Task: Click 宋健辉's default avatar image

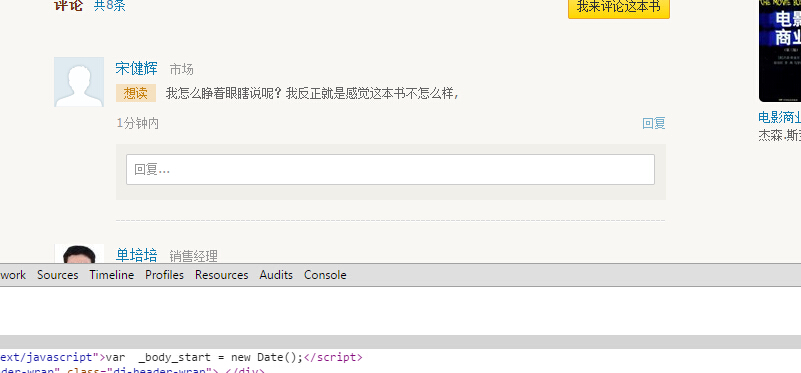Action: tap(79, 82)
